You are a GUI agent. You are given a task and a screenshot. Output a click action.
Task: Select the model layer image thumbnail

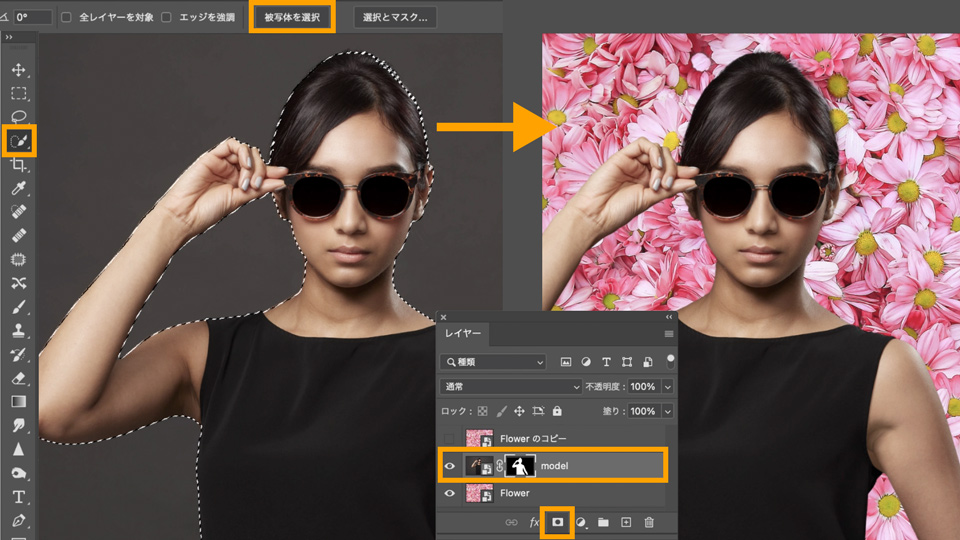click(479, 466)
